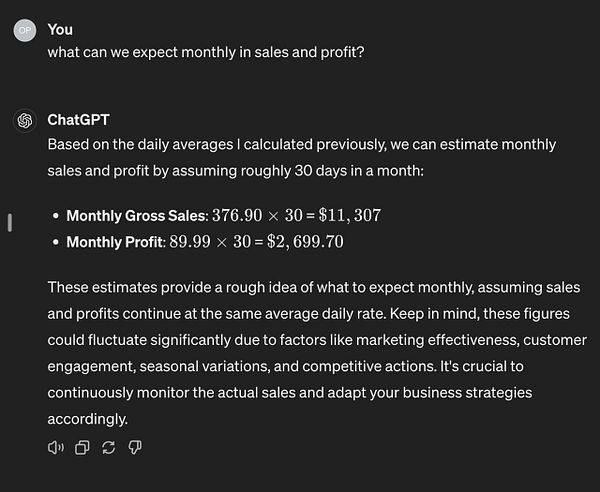Play the read aloud speaker icon
Viewport: 600px width, 492px height.
pyautogui.click(x=56, y=447)
